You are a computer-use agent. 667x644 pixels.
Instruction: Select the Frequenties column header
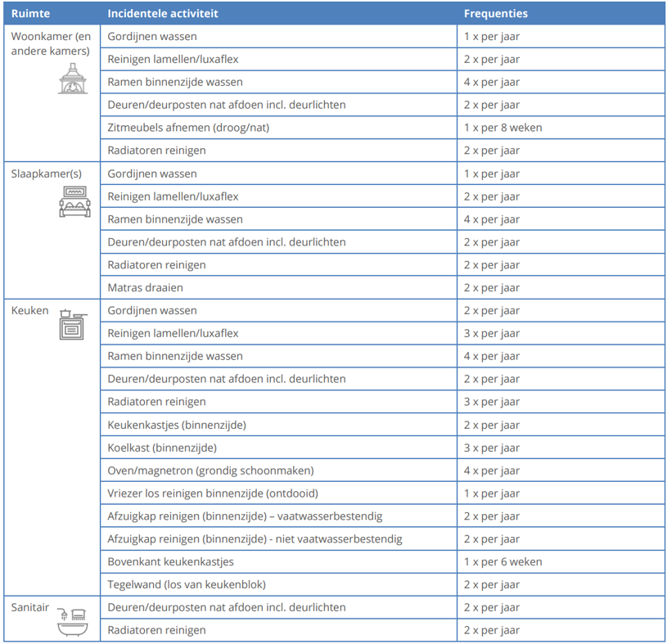point(495,14)
